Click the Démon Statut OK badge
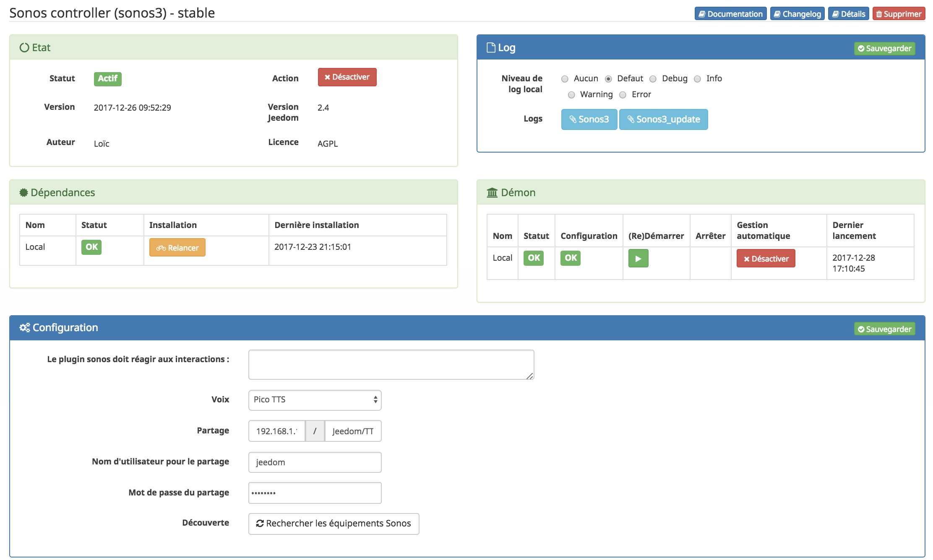 tap(534, 258)
